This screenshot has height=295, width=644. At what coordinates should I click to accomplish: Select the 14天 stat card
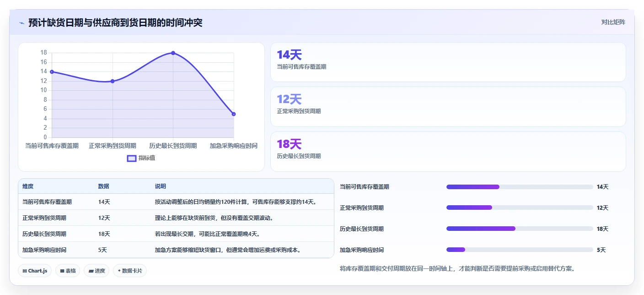[x=448, y=62]
